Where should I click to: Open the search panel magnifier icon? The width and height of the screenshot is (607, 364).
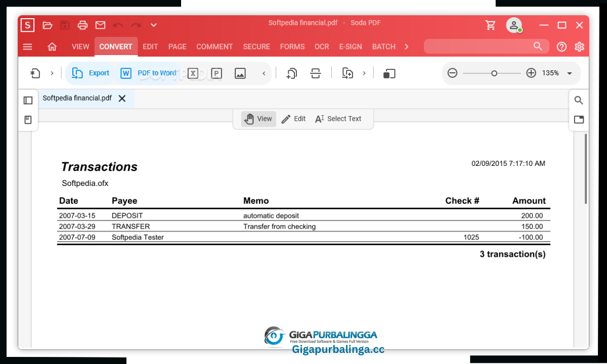tap(579, 100)
